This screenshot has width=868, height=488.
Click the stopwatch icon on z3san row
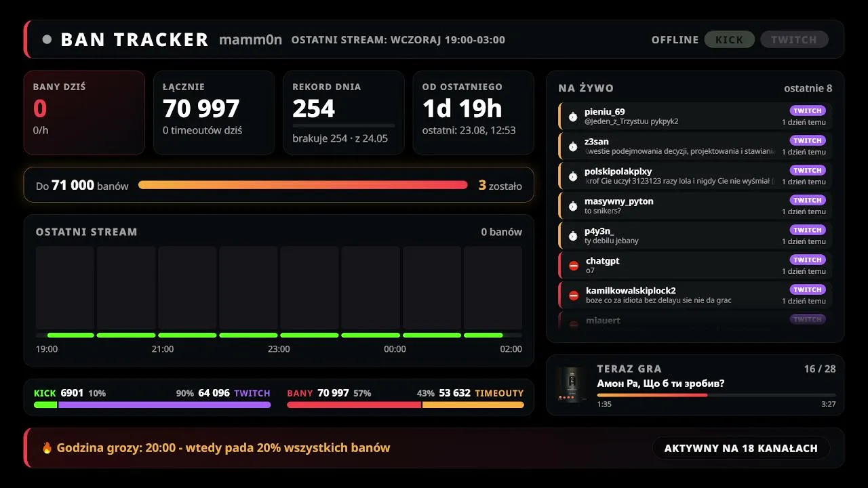pyautogui.click(x=573, y=146)
